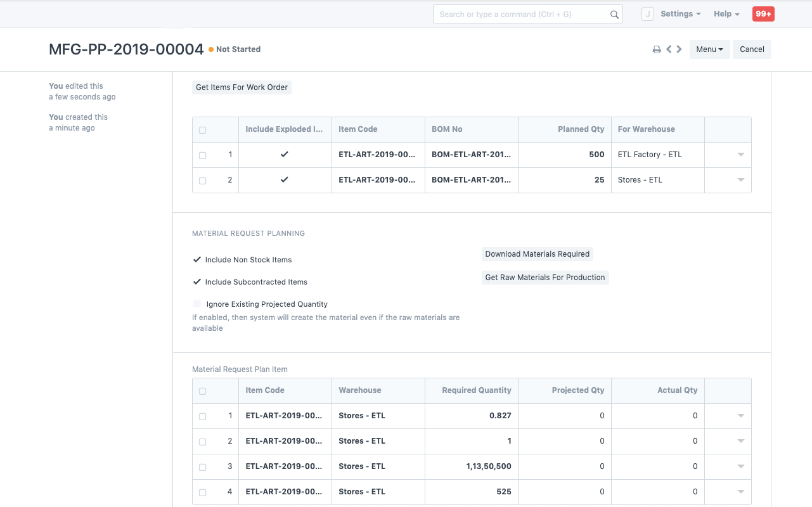Click the print icon in header

tap(657, 49)
